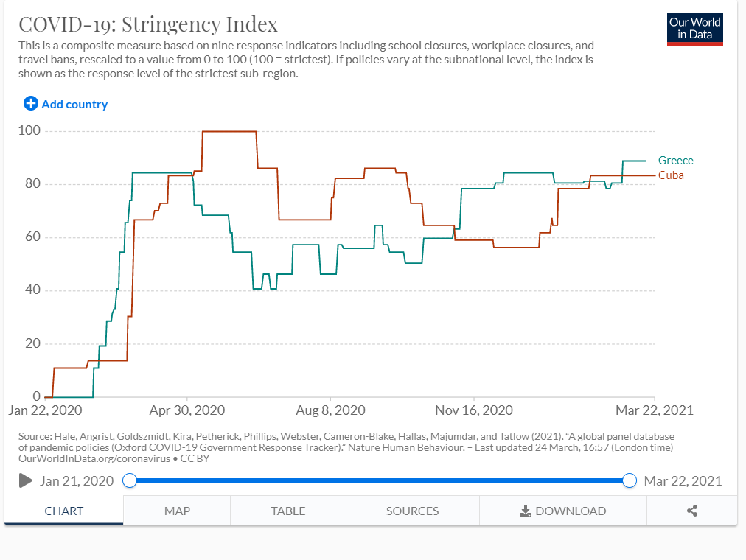
Task: Open the SOURCES tab
Action: (412, 511)
